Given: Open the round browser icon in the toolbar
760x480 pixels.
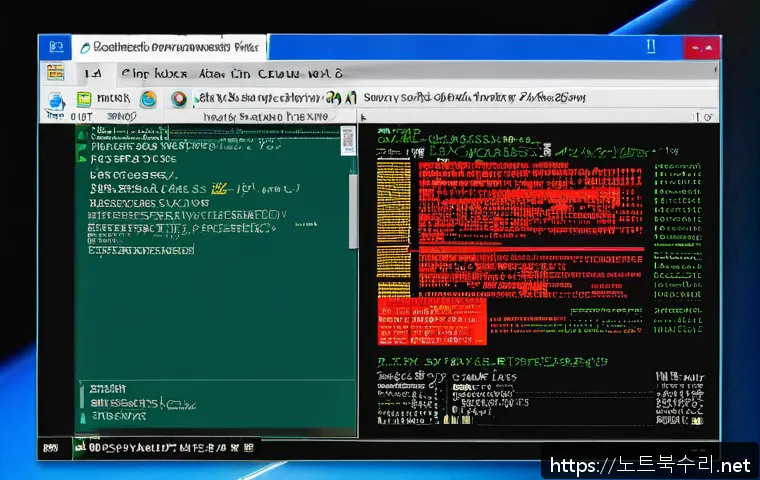Looking at the screenshot, I should pos(148,98).
